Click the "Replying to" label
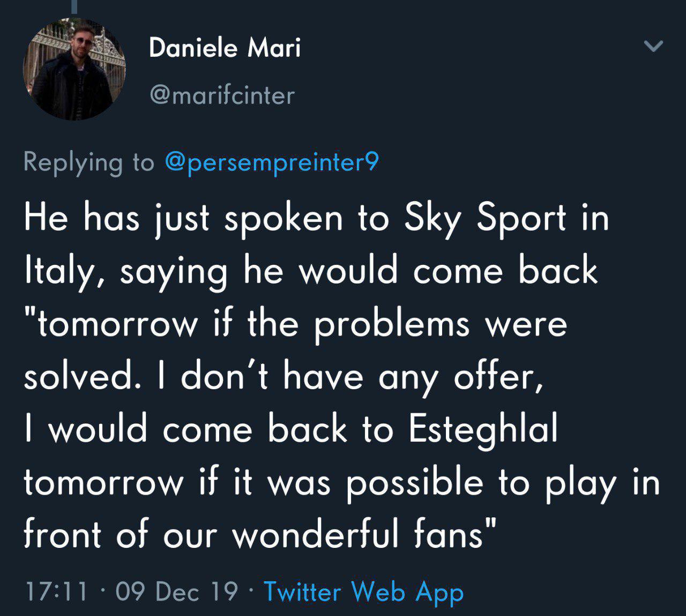Screen dimensions: 686x616 tap(89, 162)
